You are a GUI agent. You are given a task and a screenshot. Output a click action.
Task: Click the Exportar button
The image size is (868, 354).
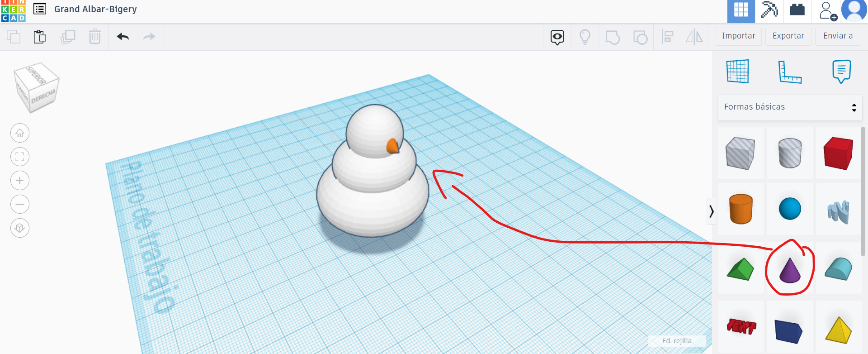pyautogui.click(x=788, y=36)
